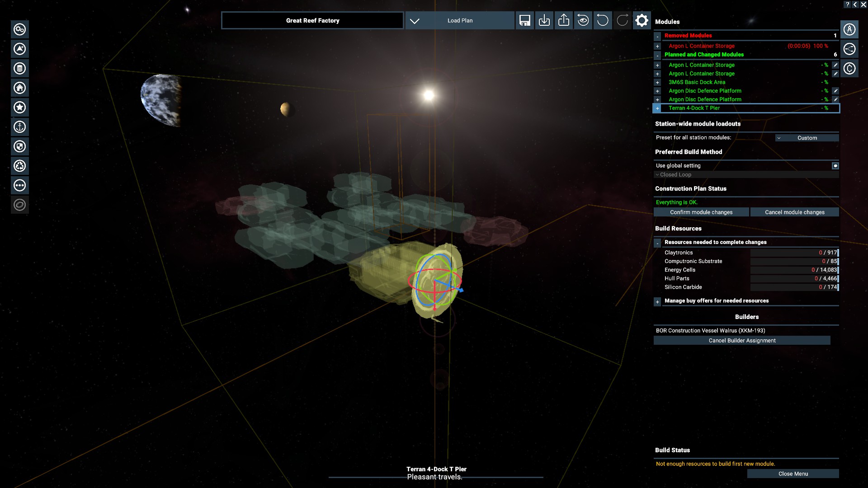Image resolution: width=868 pixels, height=488 pixels.
Task: Click Cancel module changes
Action: tap(794, 212)
